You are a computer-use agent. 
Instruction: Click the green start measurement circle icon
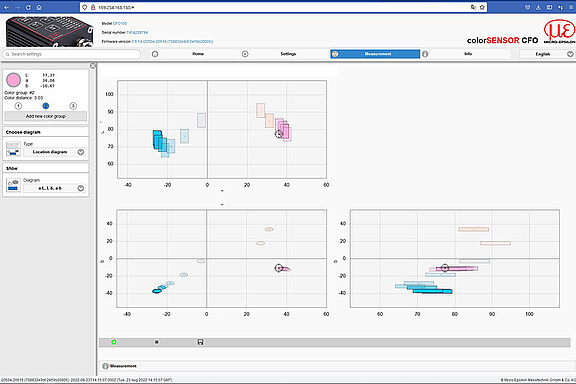pyautogui.click(x=114, y=342)
